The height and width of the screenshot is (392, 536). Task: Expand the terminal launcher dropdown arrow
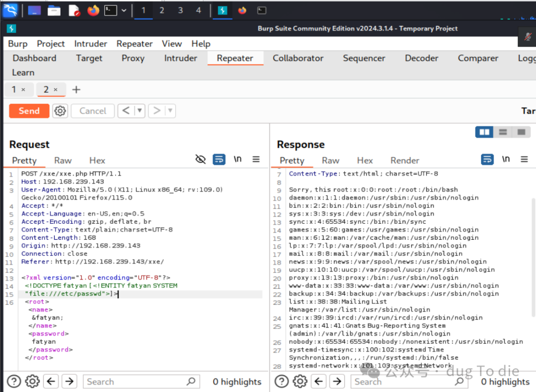(124, 10)
